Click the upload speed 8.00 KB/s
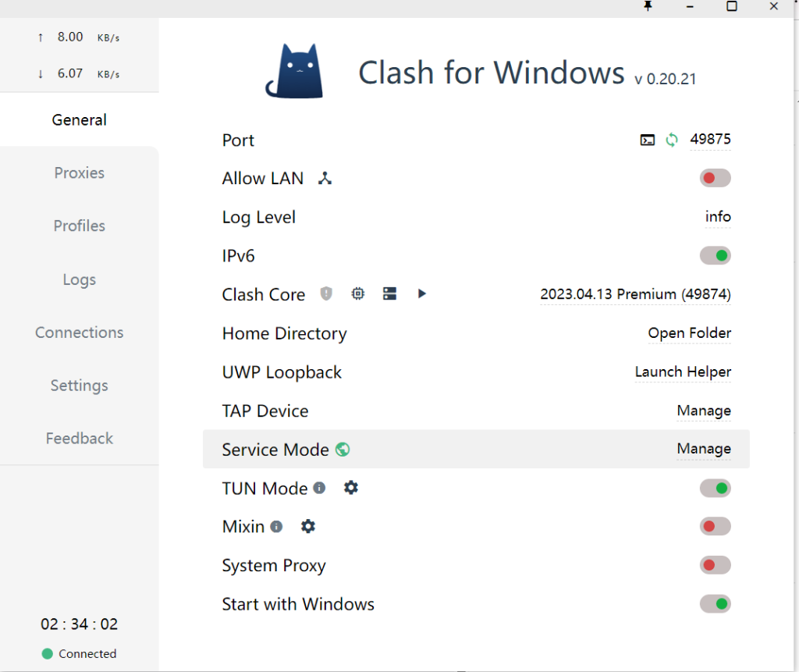 pyautogui.click(x=79, y=37)
